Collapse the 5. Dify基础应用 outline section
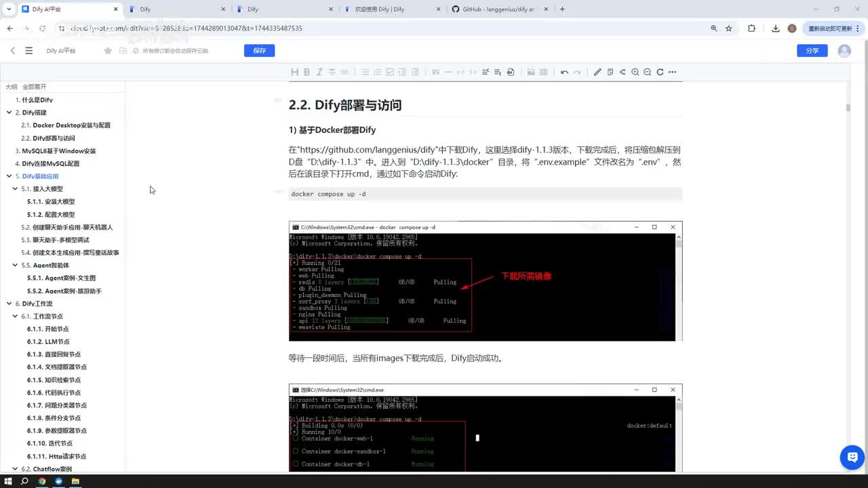Viewport: 868px width, 488px height. click(x=9, y=176)
